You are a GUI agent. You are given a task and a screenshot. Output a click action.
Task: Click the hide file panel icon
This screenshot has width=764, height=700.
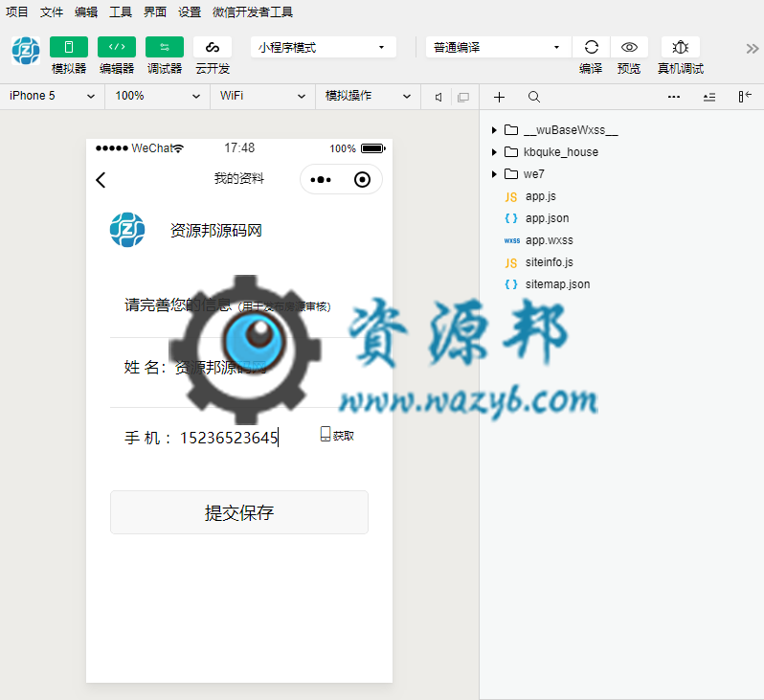[745, 97]
